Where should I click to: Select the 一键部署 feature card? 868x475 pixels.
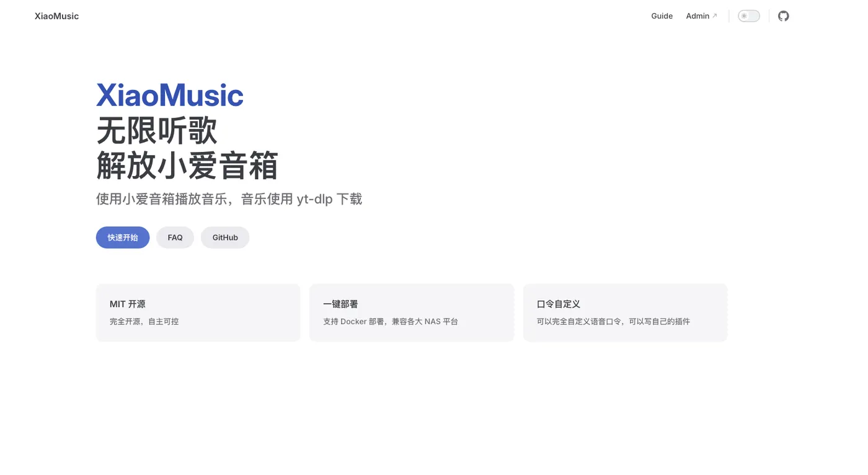pyautogui.click(x=412, y=313)
